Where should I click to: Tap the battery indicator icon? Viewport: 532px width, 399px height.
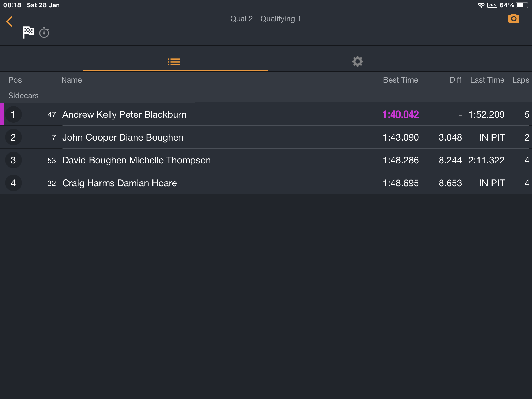click(522, 5)
